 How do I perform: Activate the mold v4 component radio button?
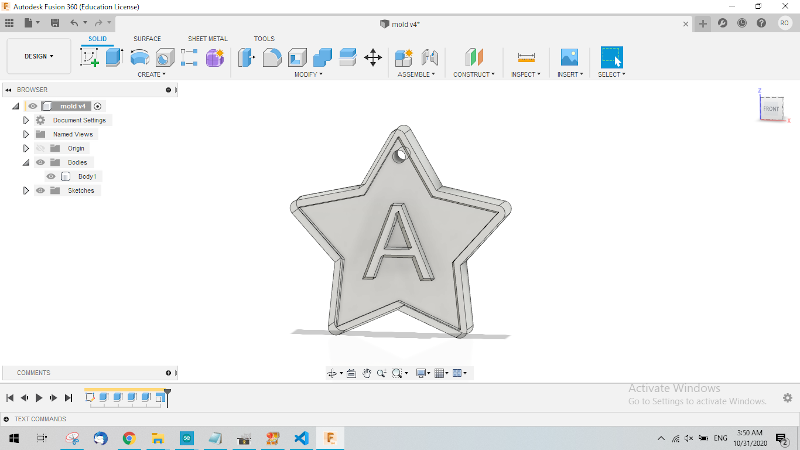click(97, 106)
